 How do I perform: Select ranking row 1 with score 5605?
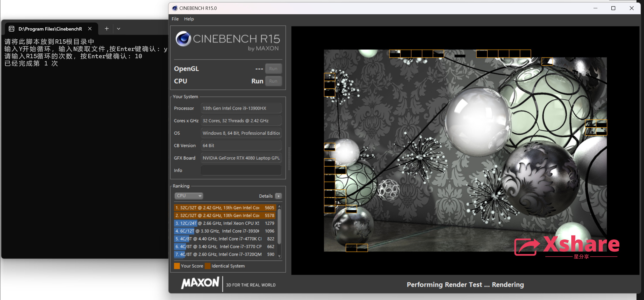tap(225, 208)
